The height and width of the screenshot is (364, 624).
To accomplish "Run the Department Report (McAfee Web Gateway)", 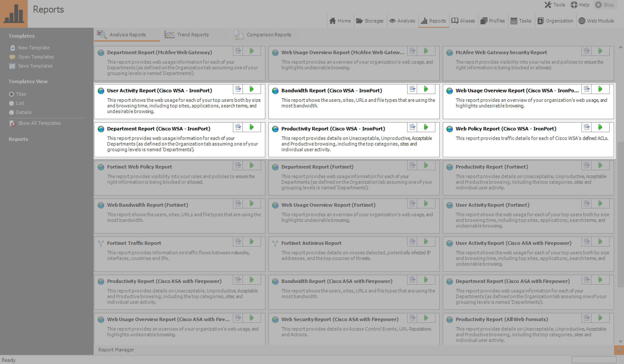I will [252, 51].
